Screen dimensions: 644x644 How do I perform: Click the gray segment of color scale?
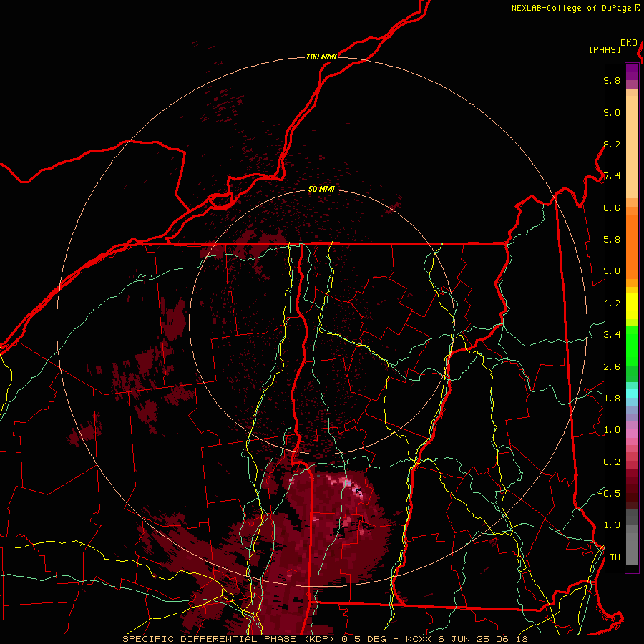click(x=632, y=537)
